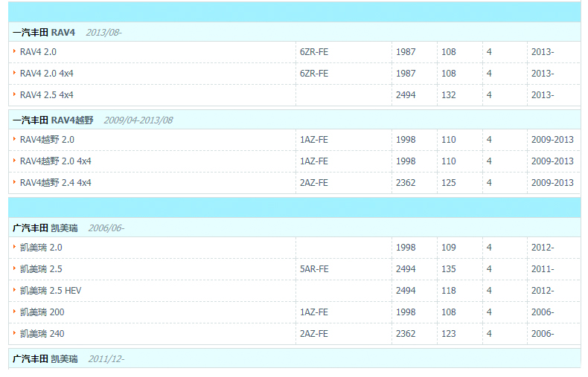Click power value 110 in RAV4越野 2.0 row

tap(449, 140)
